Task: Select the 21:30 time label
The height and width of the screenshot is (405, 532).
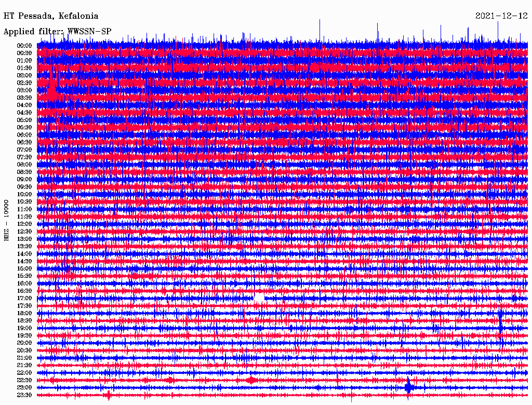Action: 24,366
